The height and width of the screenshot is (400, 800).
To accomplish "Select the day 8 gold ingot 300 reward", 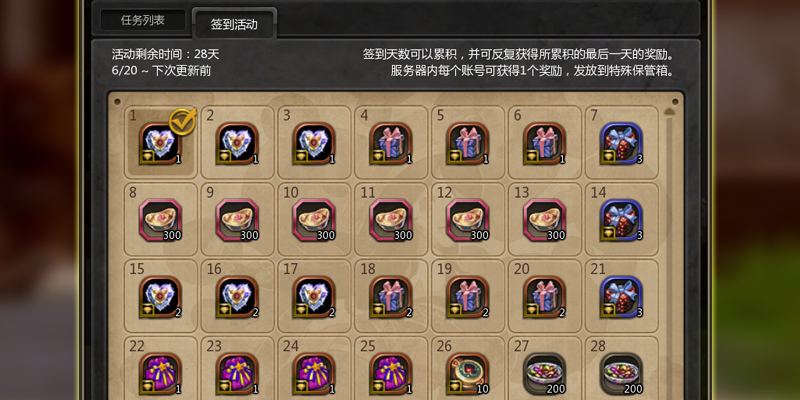I will coord(161,220).
